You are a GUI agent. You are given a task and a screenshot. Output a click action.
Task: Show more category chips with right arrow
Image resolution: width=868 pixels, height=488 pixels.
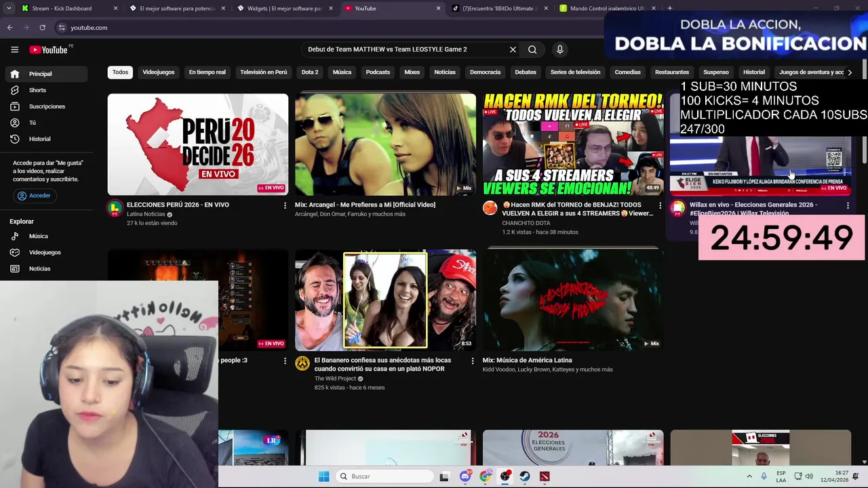coord(850,73)
